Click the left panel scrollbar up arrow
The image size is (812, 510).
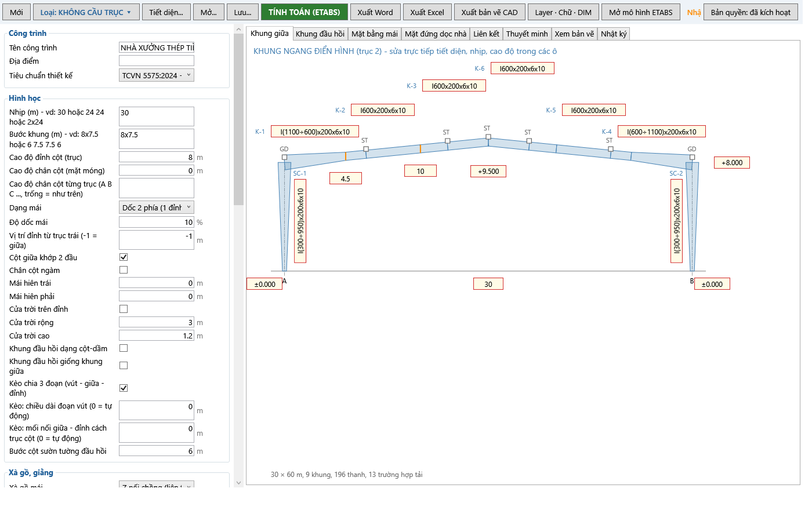(239, 29)
